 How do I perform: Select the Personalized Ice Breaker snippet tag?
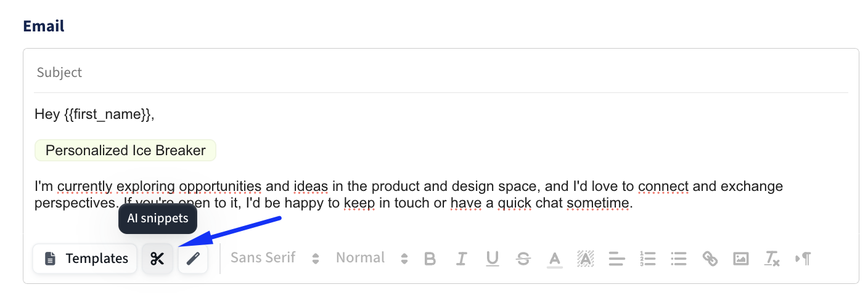[x=126, y=150]
